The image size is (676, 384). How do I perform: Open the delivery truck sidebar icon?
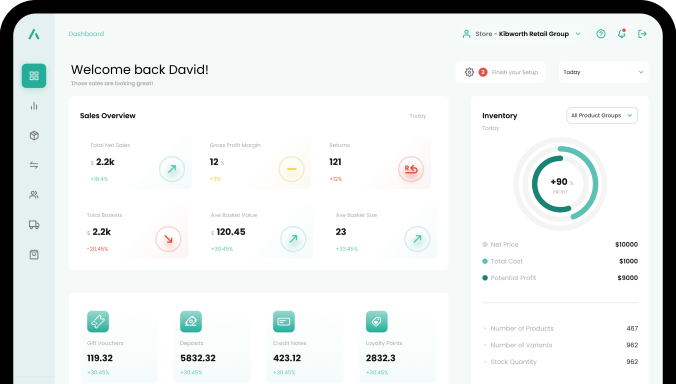click(34, 225)
